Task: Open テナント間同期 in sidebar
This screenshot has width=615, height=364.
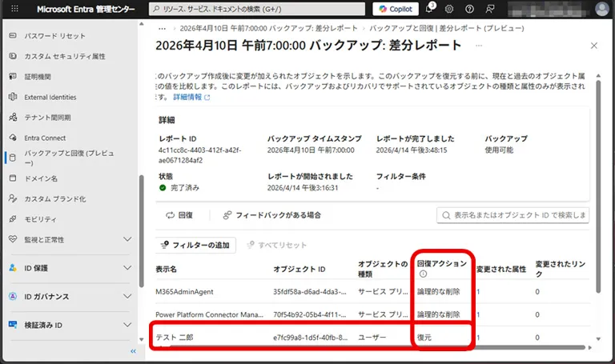Action: (x=47, y=118)
